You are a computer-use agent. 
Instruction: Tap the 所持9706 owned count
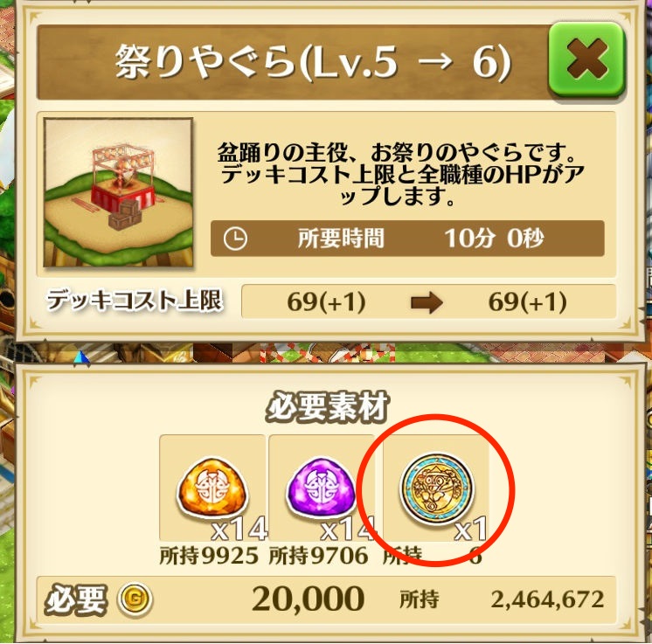[x=318, y=556]
